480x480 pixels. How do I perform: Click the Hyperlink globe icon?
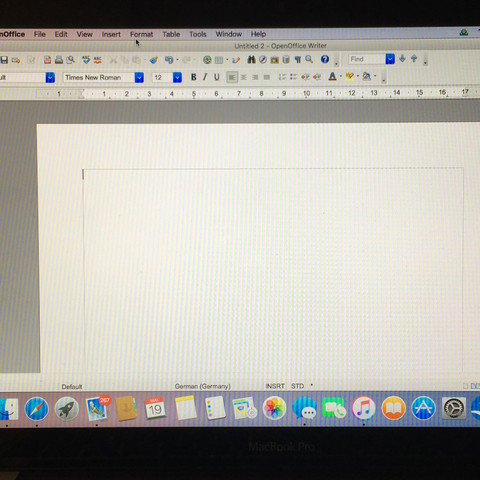[207, 60]
